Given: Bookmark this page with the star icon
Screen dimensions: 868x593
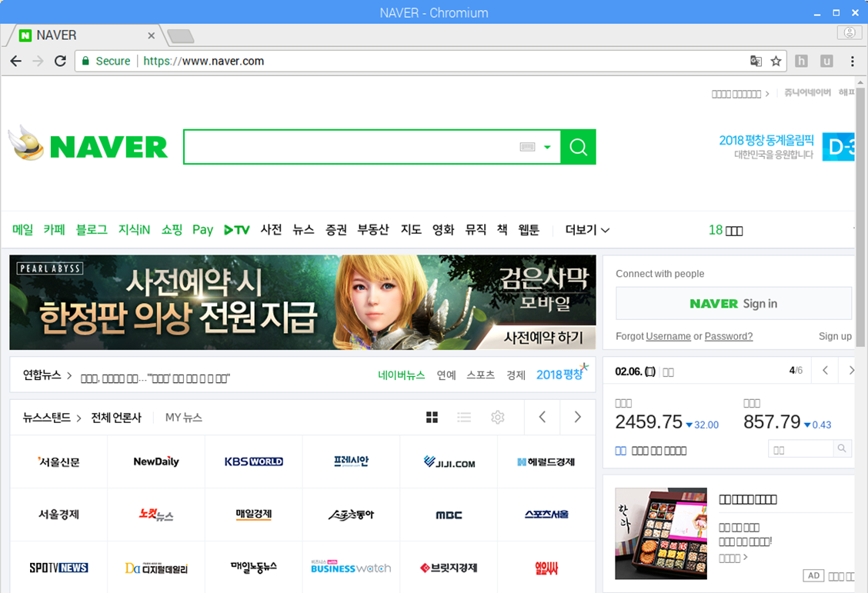Looking at the screenshot, I should coord(776,61).
